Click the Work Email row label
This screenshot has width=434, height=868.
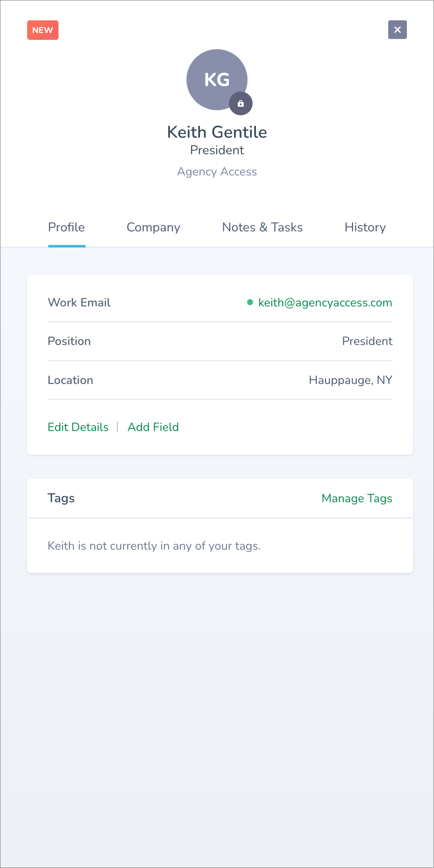pyautogui.click(x=79, y=303)
